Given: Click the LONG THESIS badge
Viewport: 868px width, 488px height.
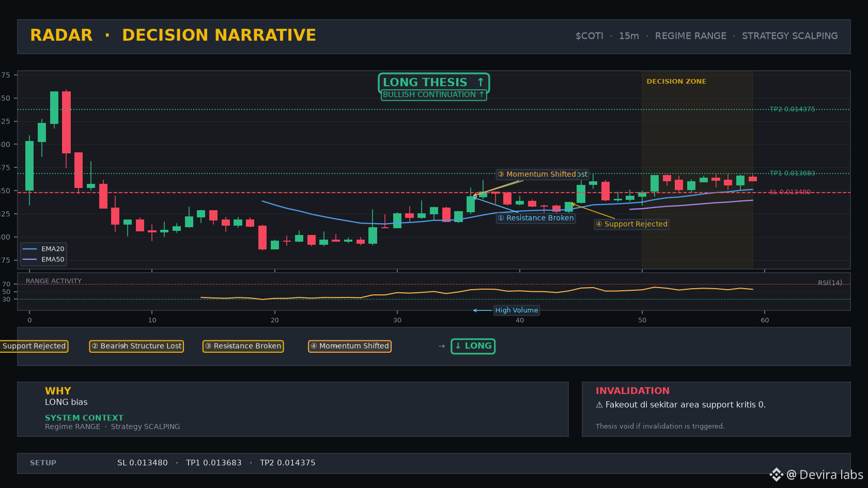Looking at the screenshot, I should tap(433, 83).
